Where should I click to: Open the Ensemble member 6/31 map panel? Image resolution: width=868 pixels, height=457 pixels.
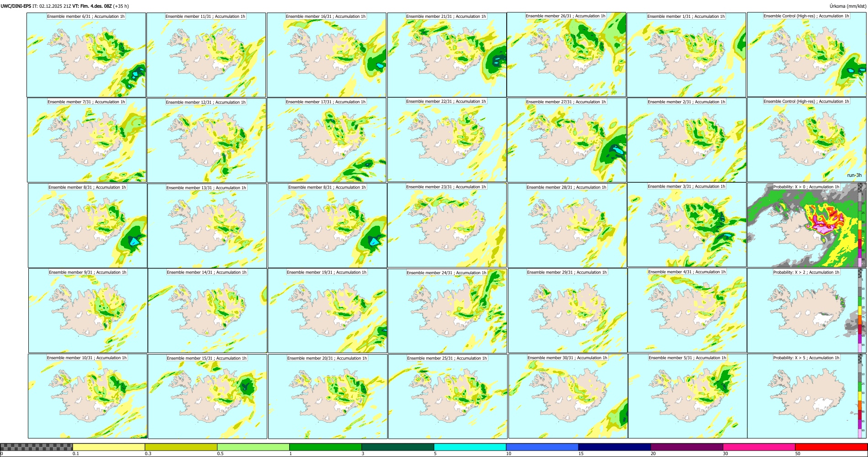pyautogui.click(x=86, y=55)
